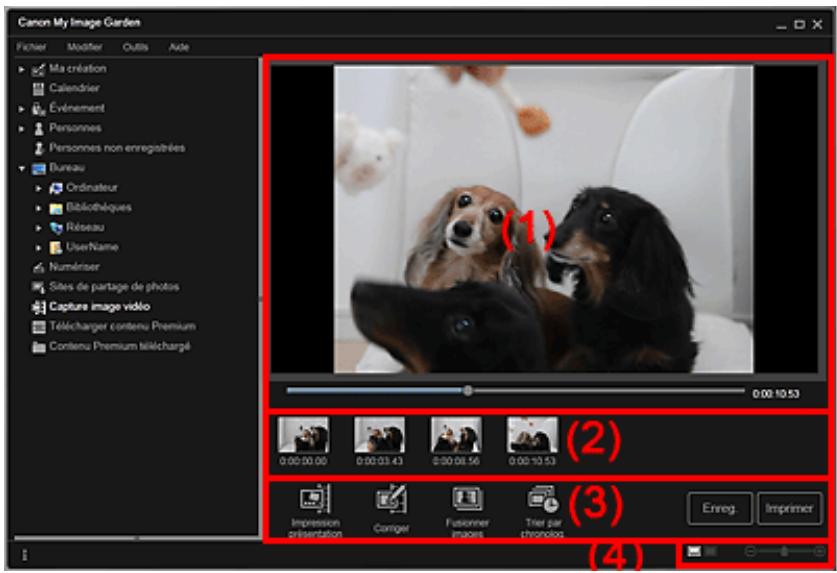The image size is (837, 573).
Task: Click the Réseau network icon
Action: (x=56, y=228)
